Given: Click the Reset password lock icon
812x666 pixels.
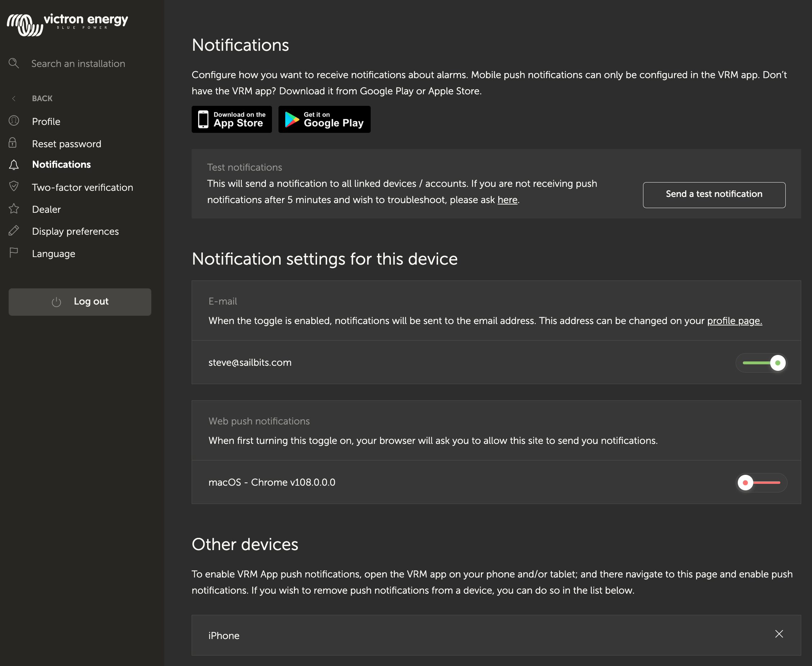Looking at the screenshot, I should (13, 143).
